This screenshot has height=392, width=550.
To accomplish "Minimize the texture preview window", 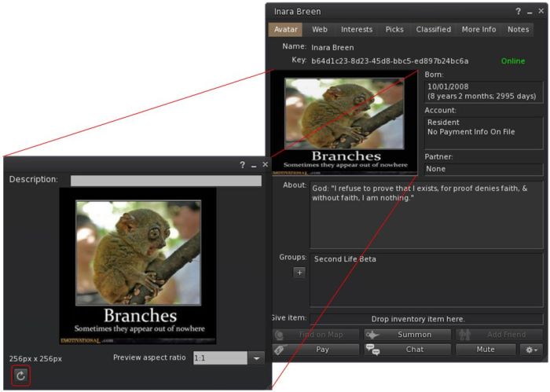I will (x=254, y=166).
